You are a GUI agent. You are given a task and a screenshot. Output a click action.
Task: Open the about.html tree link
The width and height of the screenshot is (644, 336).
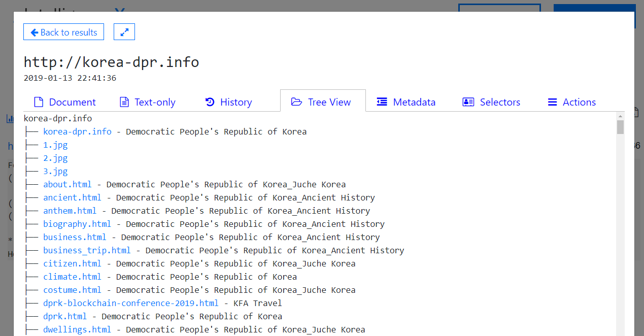[x=67, y=184]
